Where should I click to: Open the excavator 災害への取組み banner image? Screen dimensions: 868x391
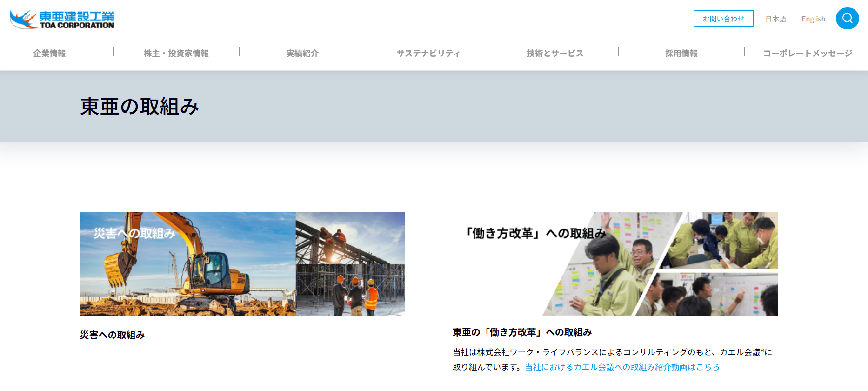[x=242, y=264]
